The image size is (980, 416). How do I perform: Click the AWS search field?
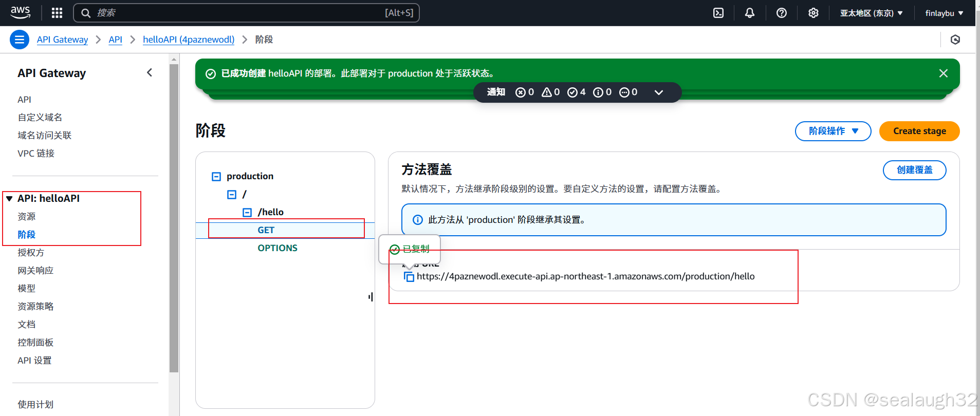pyautogui.click(x=247, y=13)
